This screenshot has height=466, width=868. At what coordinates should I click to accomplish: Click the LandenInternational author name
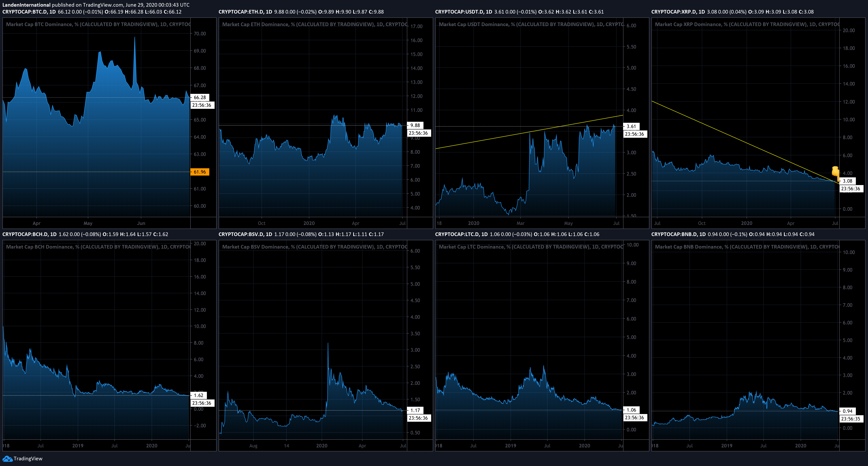(26, 5)
